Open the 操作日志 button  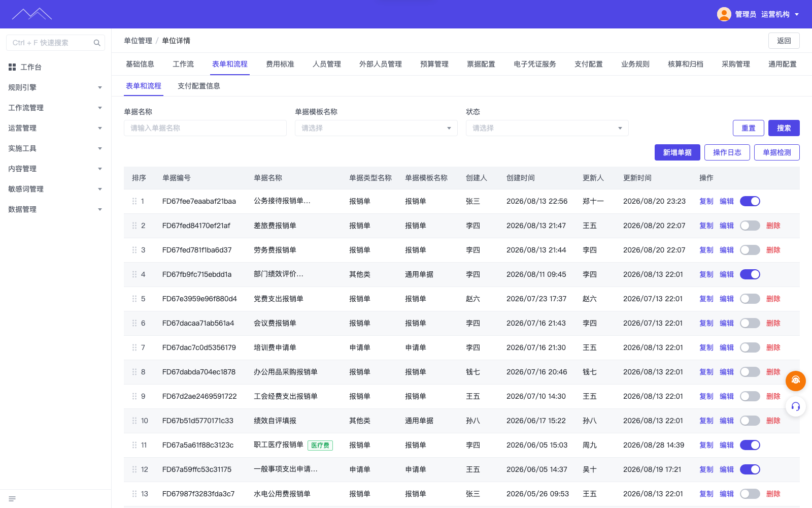pos(727,152)
